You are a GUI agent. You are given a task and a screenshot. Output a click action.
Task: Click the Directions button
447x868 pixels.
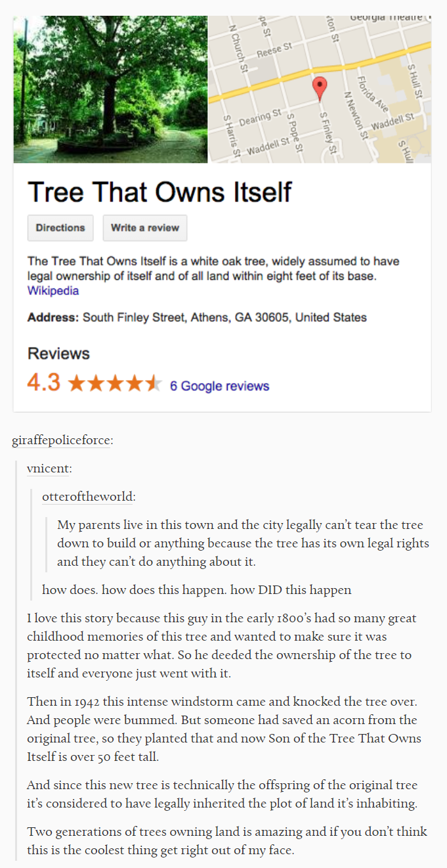pyautogui.click(x=60, y=228)
